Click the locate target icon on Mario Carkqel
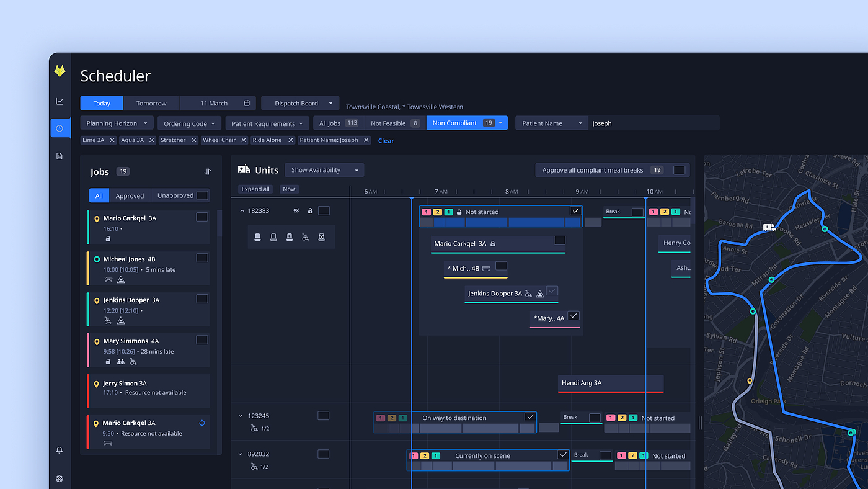868x489 pixels. (x=201, y=423)
